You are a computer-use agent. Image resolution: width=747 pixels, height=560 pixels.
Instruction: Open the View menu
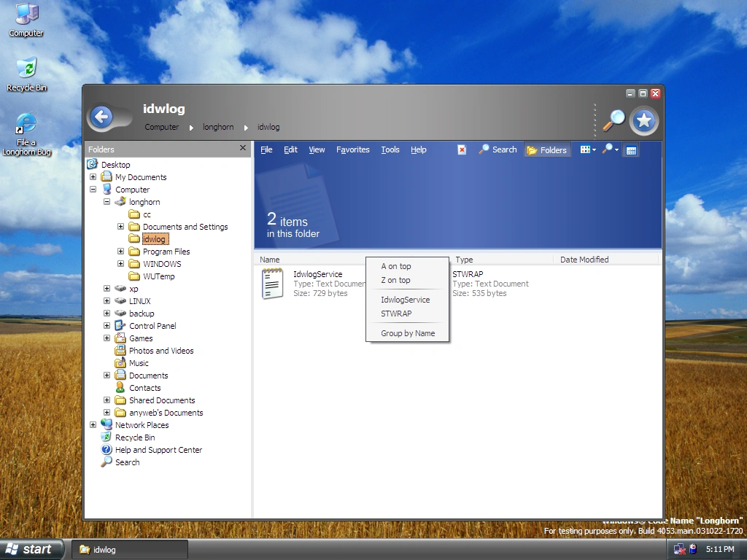pos(317,149)
